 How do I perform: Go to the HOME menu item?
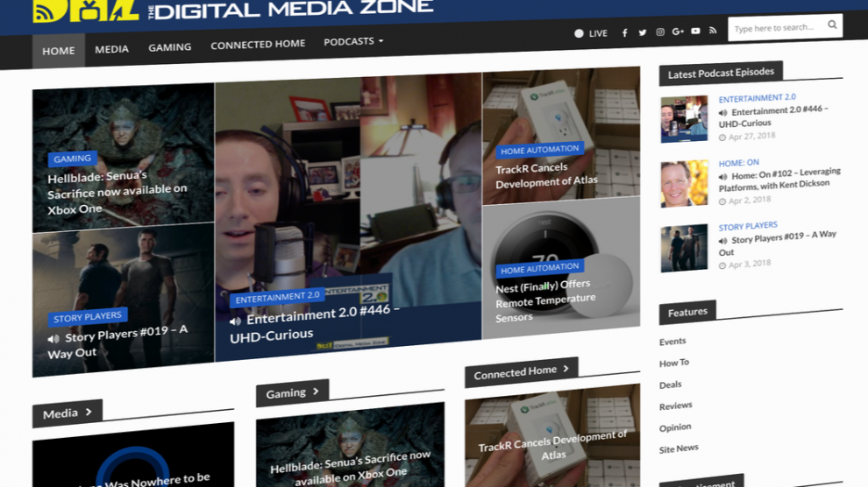58,51
